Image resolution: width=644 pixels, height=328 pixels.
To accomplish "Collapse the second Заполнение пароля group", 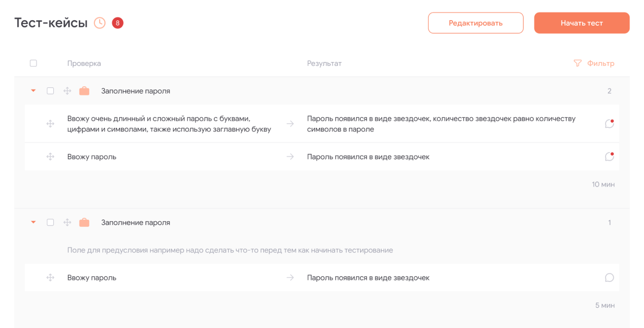I will click(33, 222).
